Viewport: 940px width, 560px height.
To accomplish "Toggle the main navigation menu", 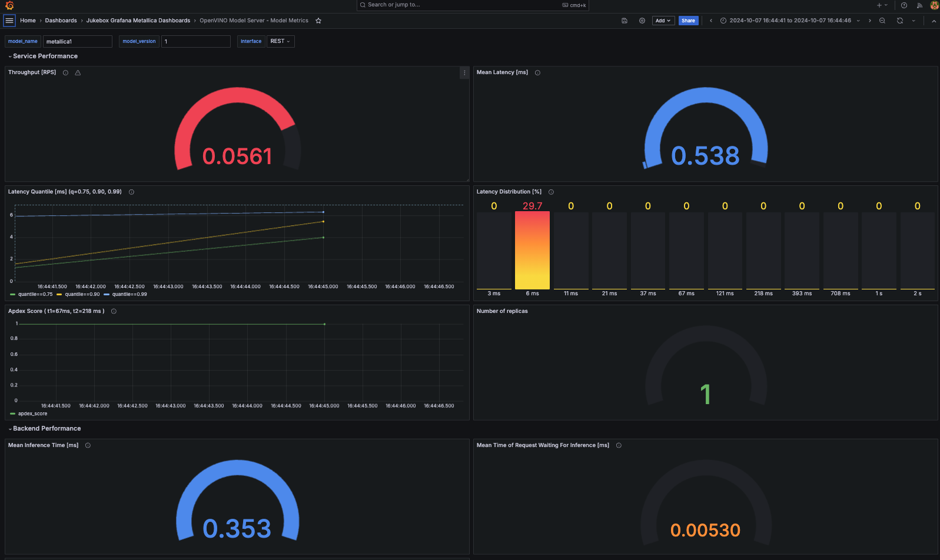I will coord(9,21).
